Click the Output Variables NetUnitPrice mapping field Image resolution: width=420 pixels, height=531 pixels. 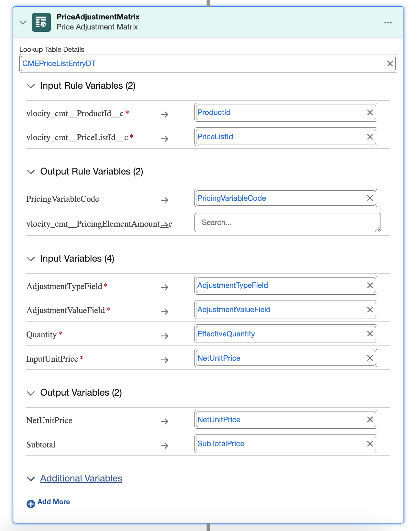pos(286,419)
